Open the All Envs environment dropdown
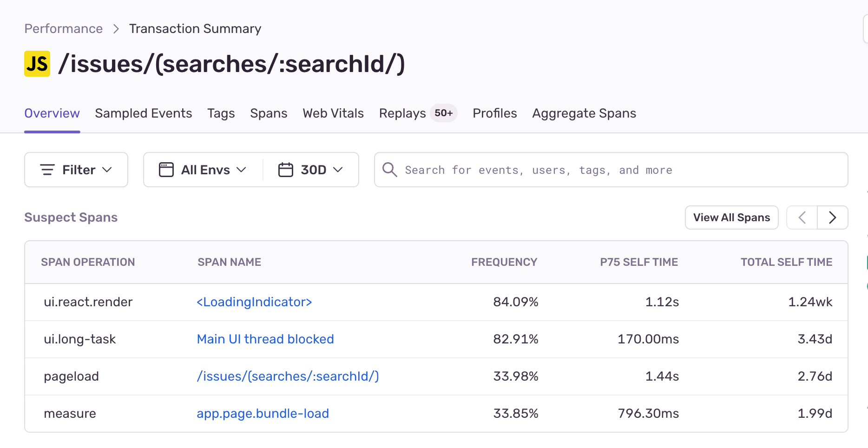This screenshot has height=448, width=868. click(x=203, y=170)
